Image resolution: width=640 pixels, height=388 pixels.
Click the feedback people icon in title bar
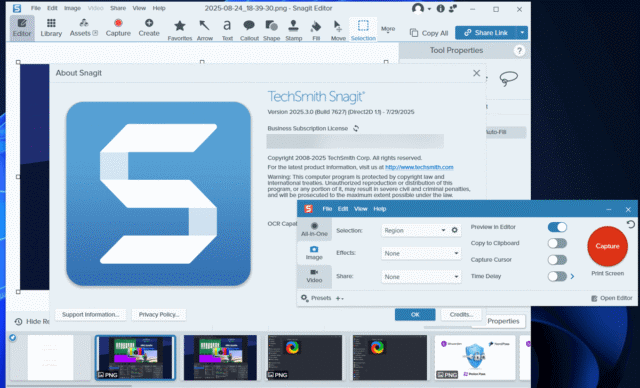coord(452,9)
